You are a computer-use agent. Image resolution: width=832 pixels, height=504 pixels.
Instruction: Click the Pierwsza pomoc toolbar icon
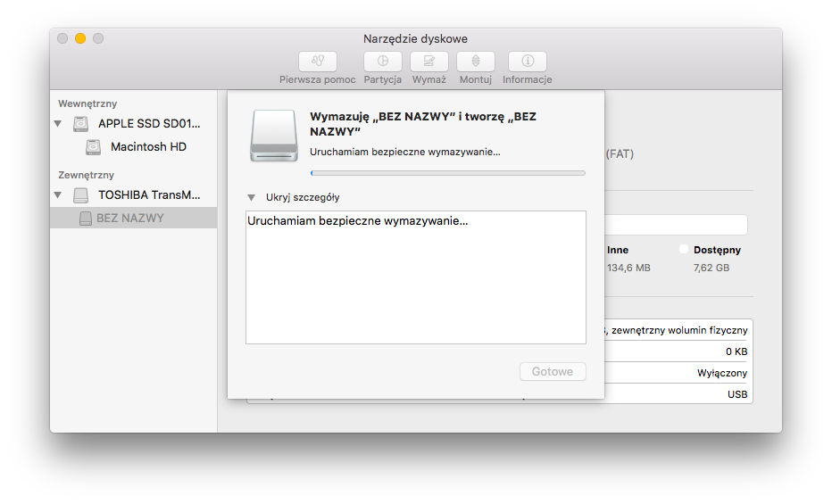[x=317, y=62]
